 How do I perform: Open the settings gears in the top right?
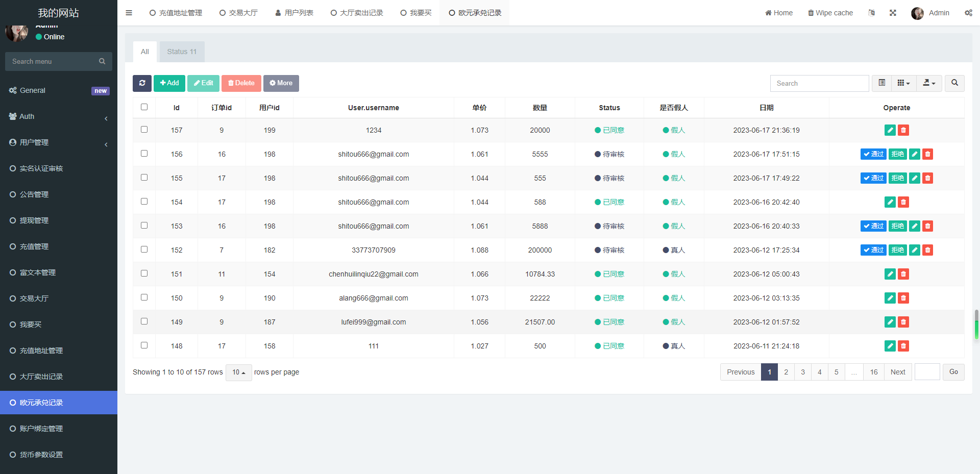click(968, 13)
